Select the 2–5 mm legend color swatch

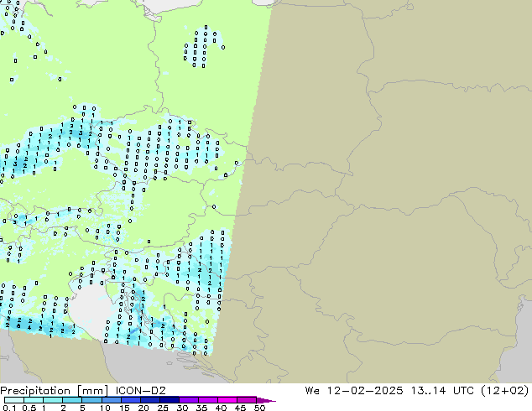[x=72, y=400]
